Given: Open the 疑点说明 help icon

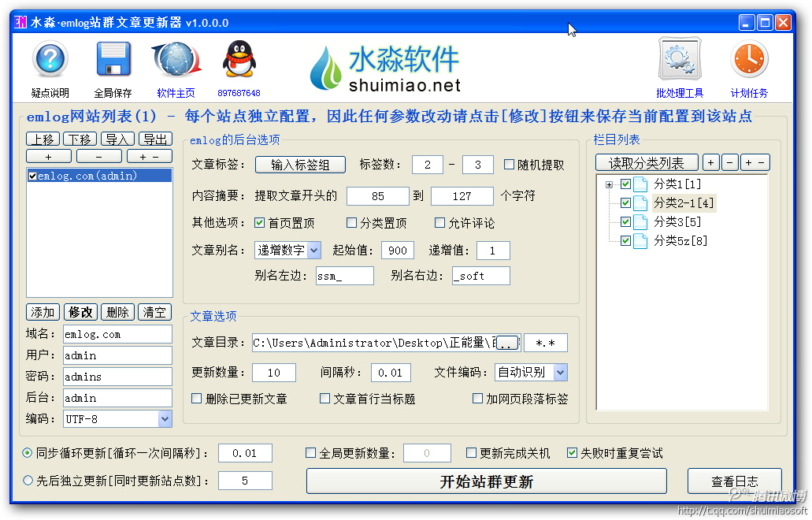Looking at the screenshot, I should point(50,60).
